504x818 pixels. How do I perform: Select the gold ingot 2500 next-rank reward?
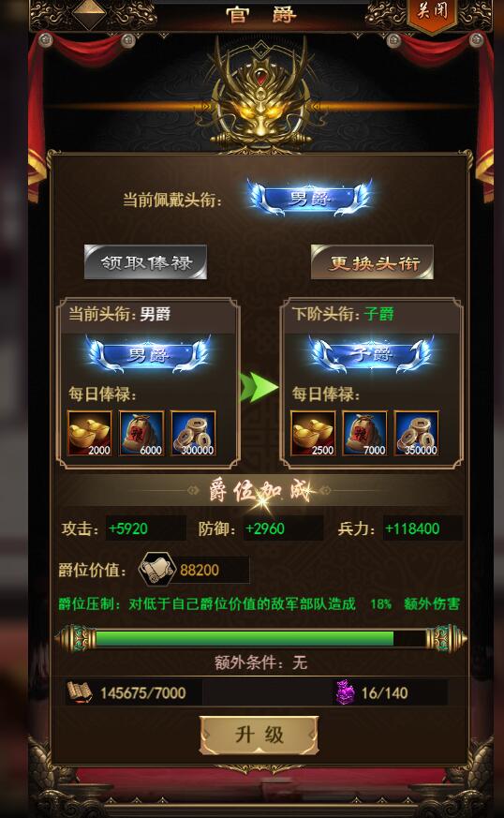coord(313,434)
